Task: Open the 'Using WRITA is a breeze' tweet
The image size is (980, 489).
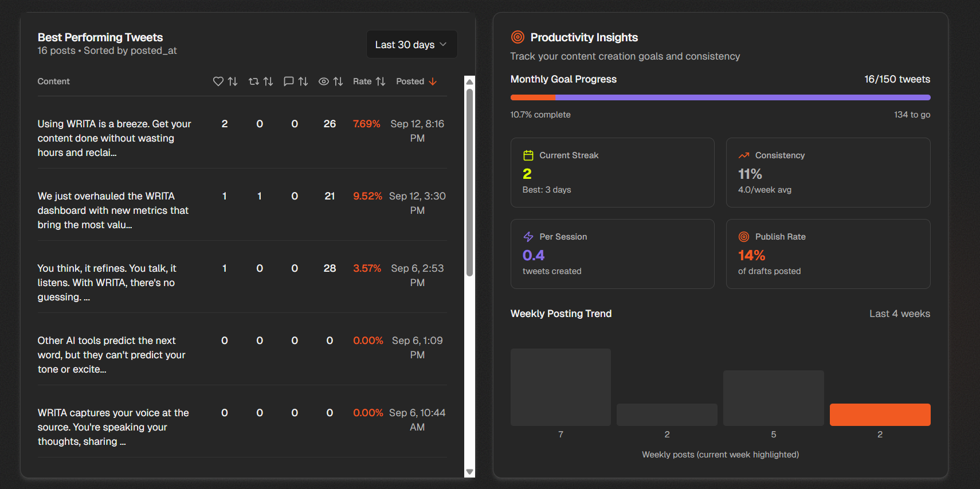Action: tap(115, 138)
